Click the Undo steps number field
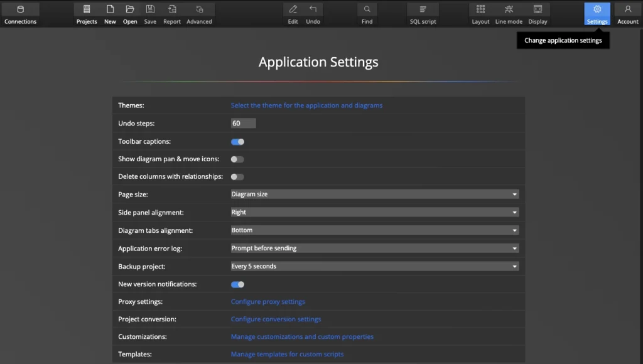The width and height of the screenshot is (643, 364). coord(243,124)
